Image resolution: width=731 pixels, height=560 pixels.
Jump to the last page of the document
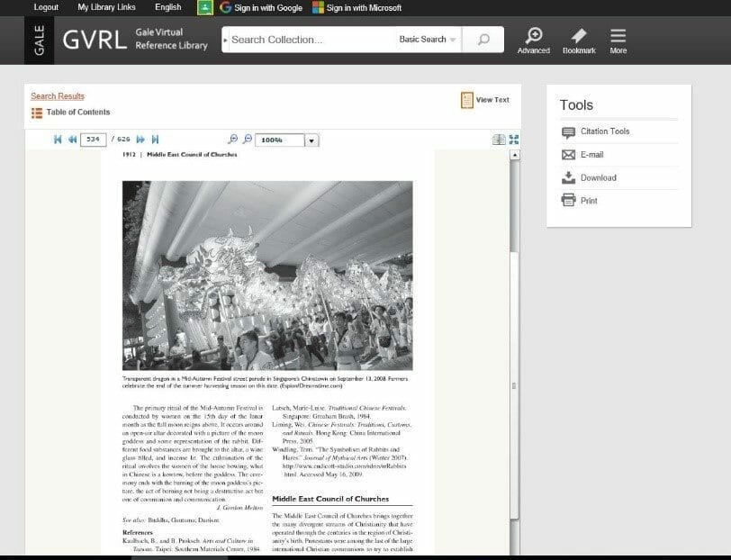coord(155,140)
